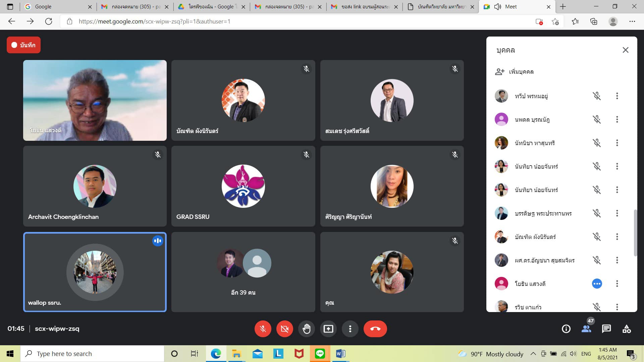The image size is (644, 362).
Task: Open the chat messages icon
Action: coord(606,329)
